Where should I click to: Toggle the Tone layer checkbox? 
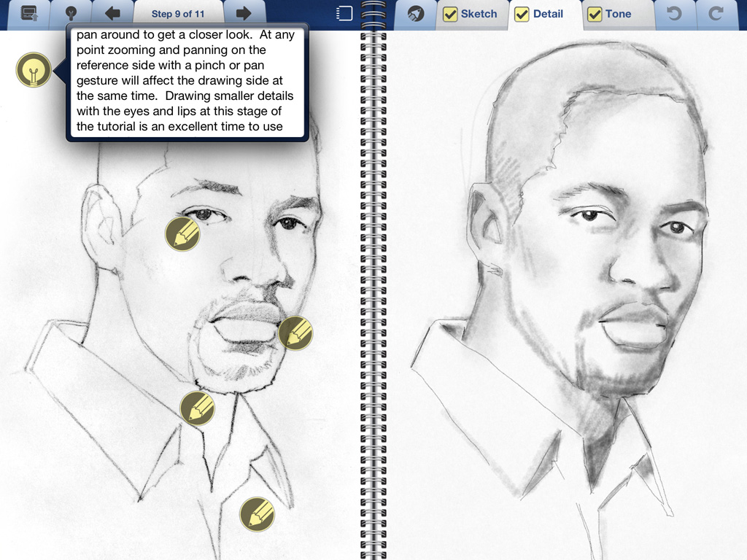595,15
